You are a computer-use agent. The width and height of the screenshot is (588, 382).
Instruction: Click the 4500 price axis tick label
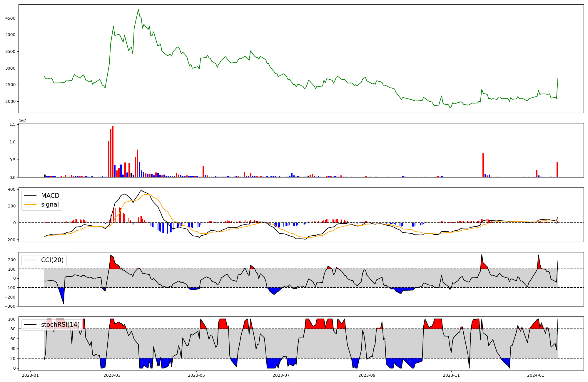pos(10,18)
